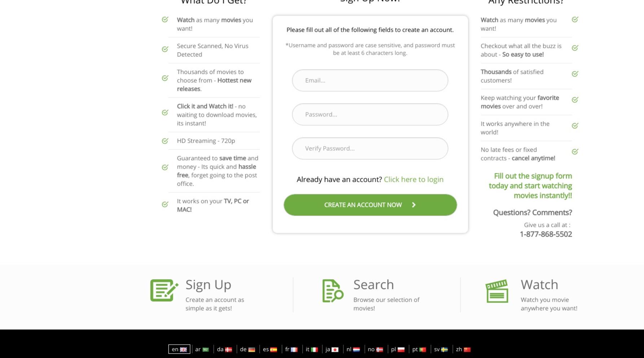Select English language with UK flag

(179, 349)
